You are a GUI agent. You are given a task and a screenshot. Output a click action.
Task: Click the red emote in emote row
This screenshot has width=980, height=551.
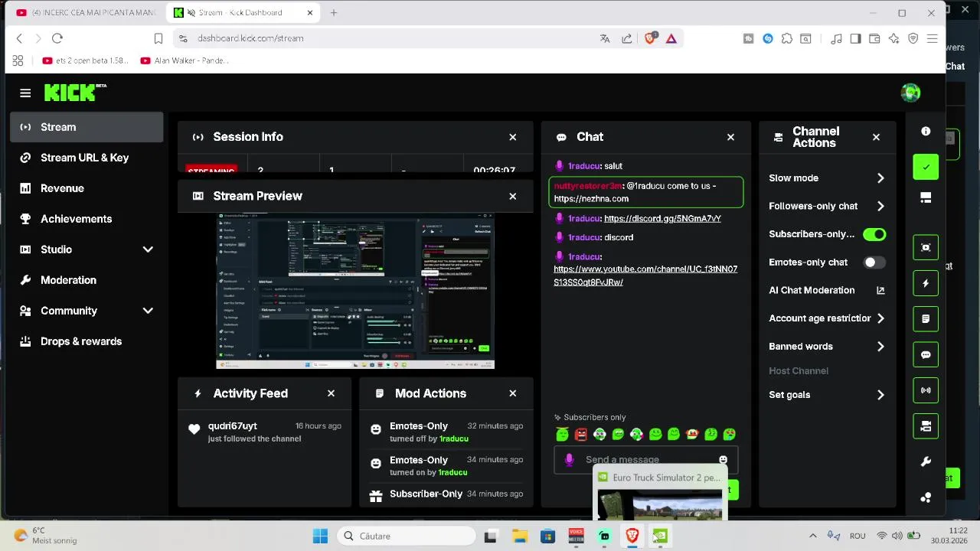click(581, 435)
